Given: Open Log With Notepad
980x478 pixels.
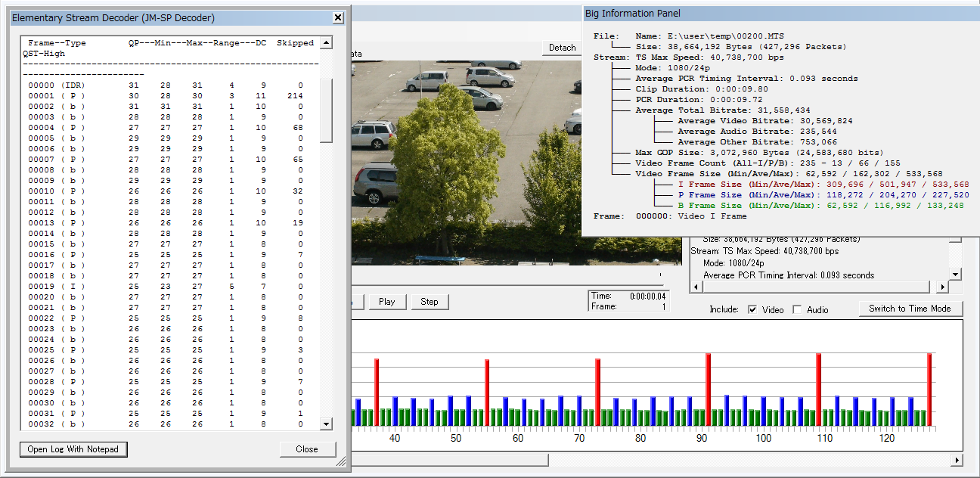Looking at the screenshot, I should tap(73, 449).
